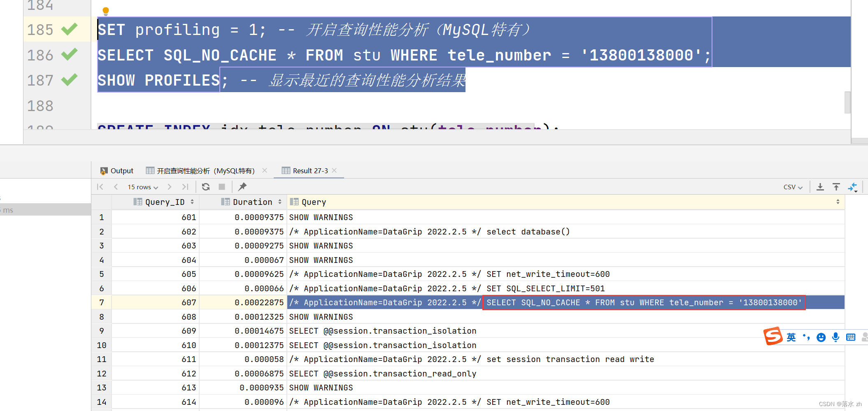Open the Sogou soft keyboard icon

tap(851, 337)
